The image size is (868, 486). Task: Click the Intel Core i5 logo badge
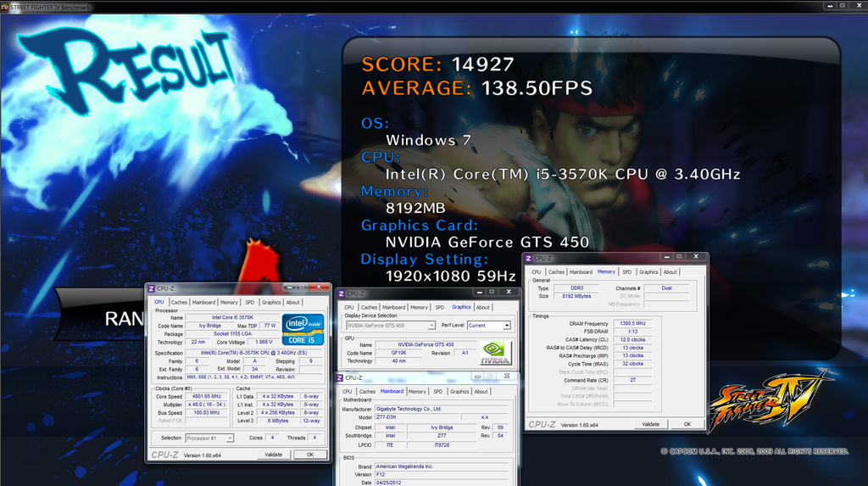click(x=303, y=330)
